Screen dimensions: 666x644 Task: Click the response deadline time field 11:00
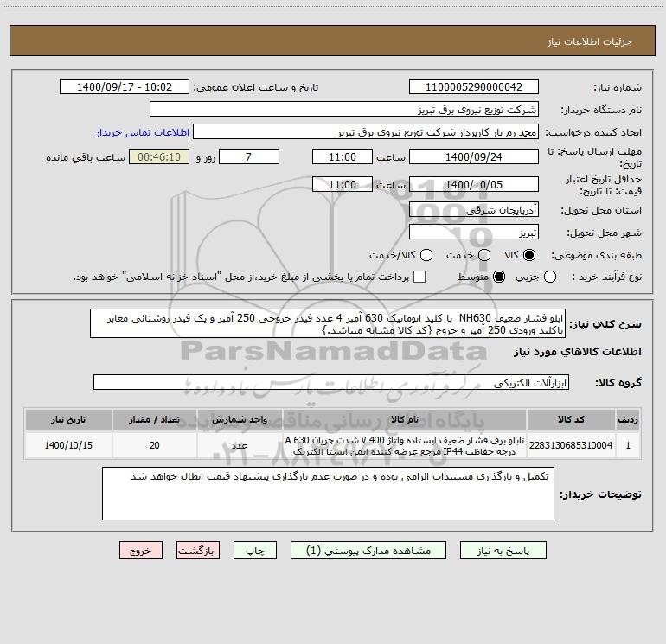click(x=343, y=157)
